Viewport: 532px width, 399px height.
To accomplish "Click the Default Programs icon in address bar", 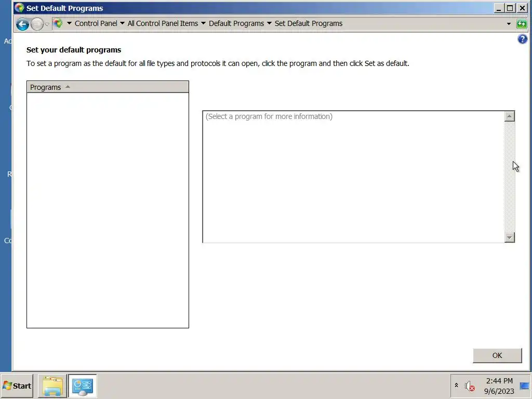I will click(58, 23).
